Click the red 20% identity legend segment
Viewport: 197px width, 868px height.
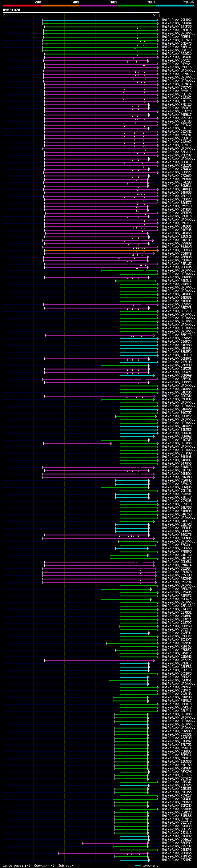click(22, 6)
